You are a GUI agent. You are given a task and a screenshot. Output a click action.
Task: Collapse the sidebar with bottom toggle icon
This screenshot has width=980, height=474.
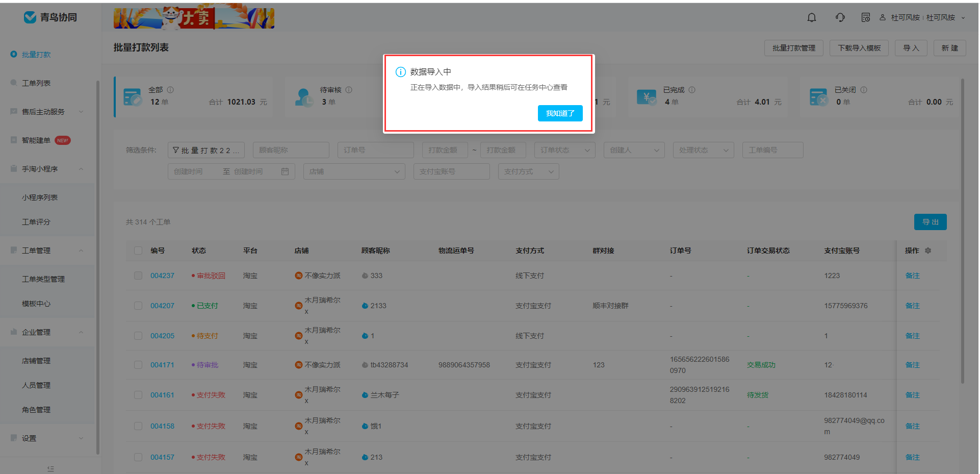(x=50, y=468)
